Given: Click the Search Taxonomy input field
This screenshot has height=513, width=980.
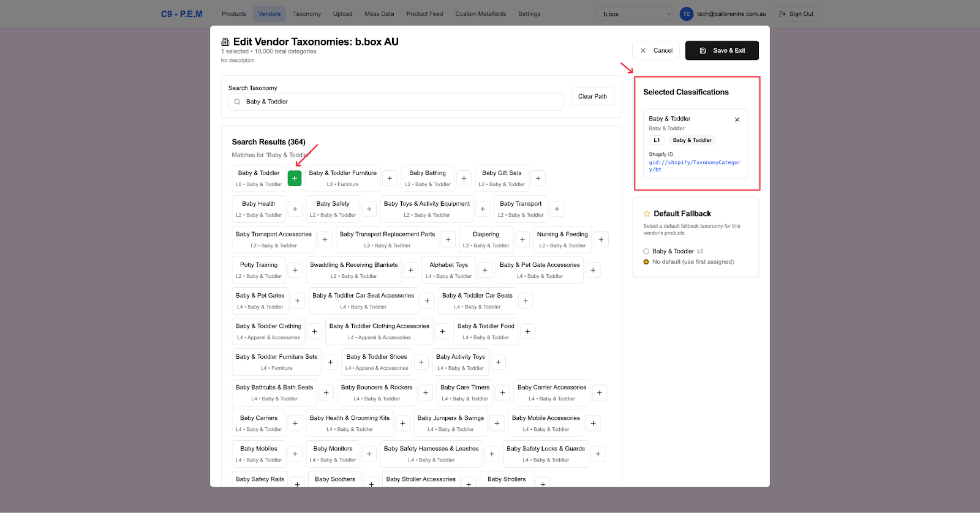Looking at the screenshot, I should (398, 102).
